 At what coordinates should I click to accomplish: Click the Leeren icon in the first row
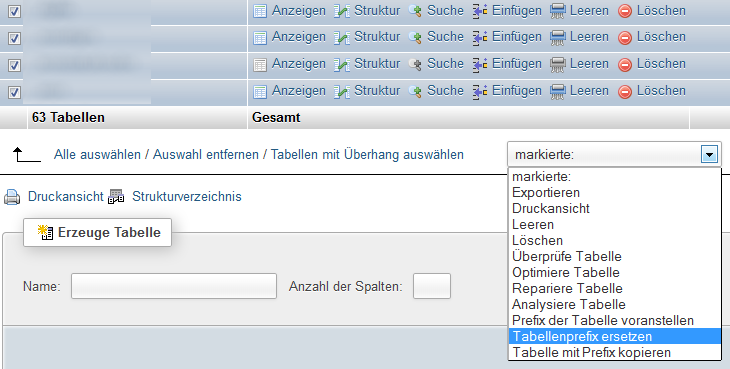(x=558, y=11)
